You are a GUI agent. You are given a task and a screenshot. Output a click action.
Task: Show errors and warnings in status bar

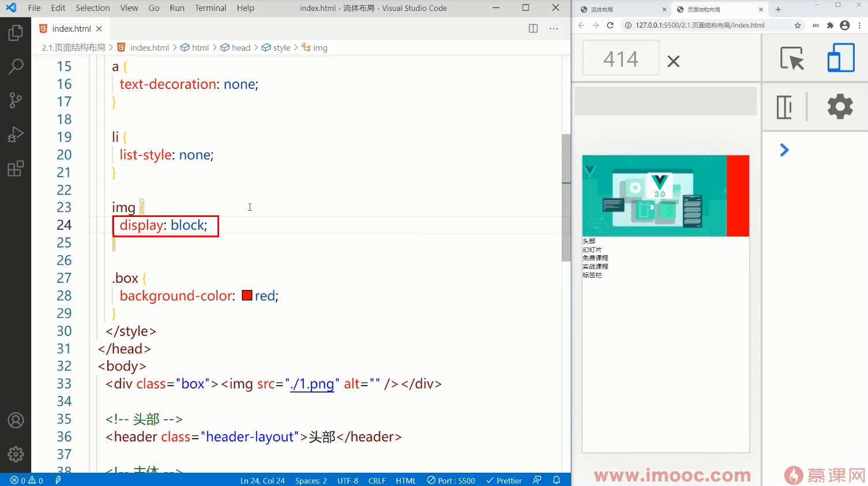tap(27, 480)
